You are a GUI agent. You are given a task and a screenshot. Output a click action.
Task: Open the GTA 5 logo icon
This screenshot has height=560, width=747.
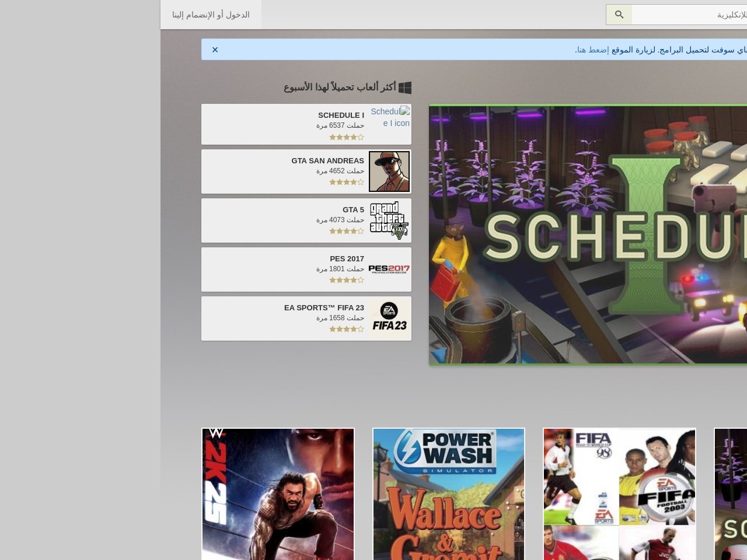[x=389, y=220]
